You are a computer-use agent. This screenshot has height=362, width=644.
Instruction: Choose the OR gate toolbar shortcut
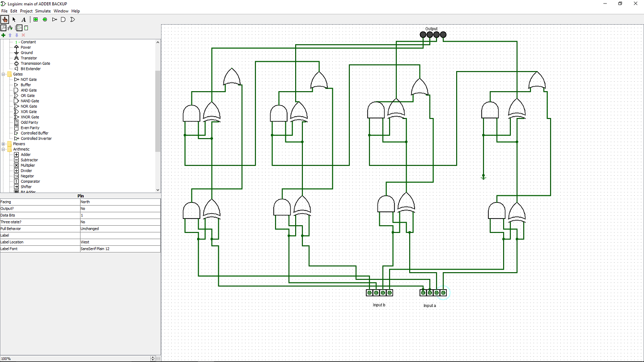coord(72,19)
